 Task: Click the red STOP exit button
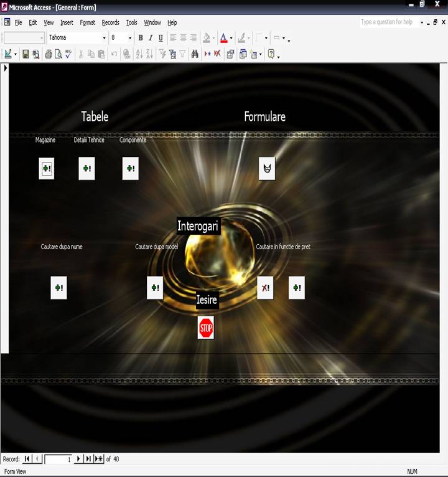[x=205, y=328]
